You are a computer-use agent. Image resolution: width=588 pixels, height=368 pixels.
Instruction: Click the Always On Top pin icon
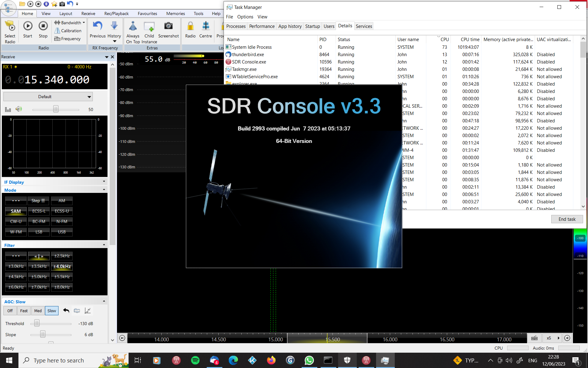tap(133, 26)
